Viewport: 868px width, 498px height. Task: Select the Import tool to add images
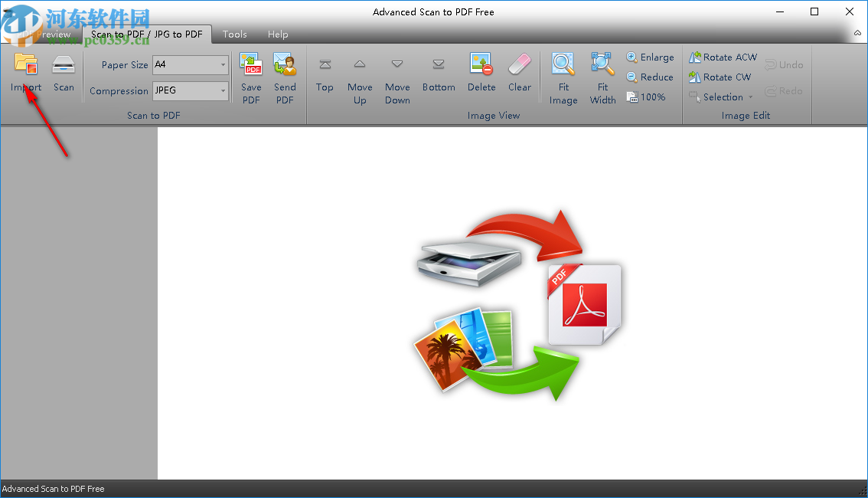[x=26, y=73]
